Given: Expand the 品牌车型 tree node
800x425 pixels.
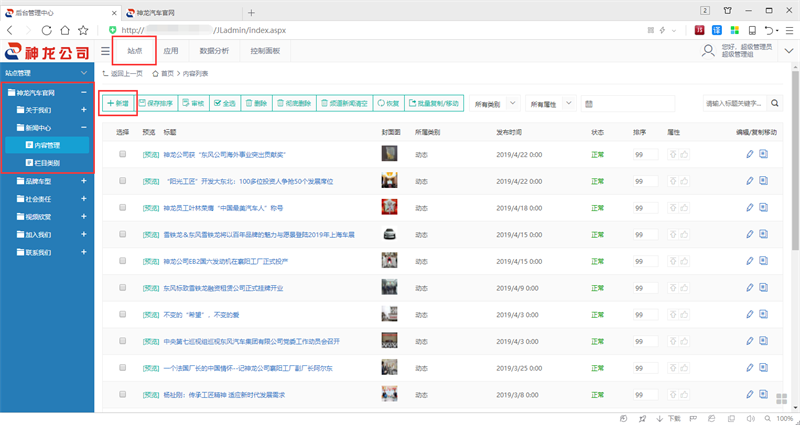Looking at the screenshot, I should pos(84,181).
